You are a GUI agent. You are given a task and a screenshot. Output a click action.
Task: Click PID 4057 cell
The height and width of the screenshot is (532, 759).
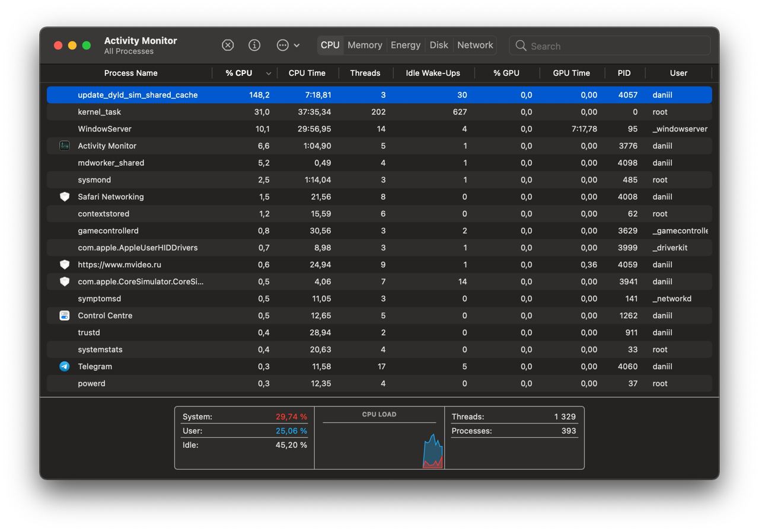point(627,95)
